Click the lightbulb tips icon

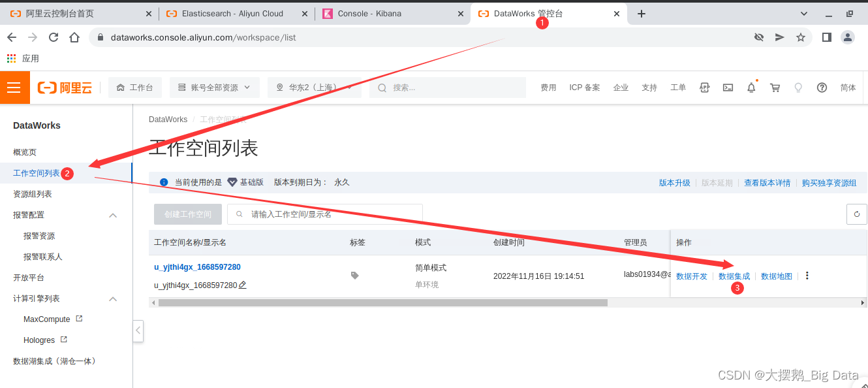[x=798, y=88]
